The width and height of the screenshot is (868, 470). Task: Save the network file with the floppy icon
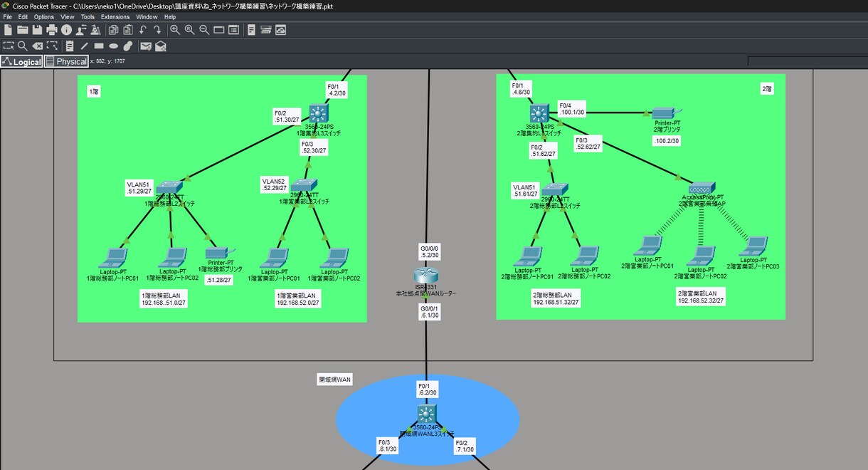tap(37, 30)
